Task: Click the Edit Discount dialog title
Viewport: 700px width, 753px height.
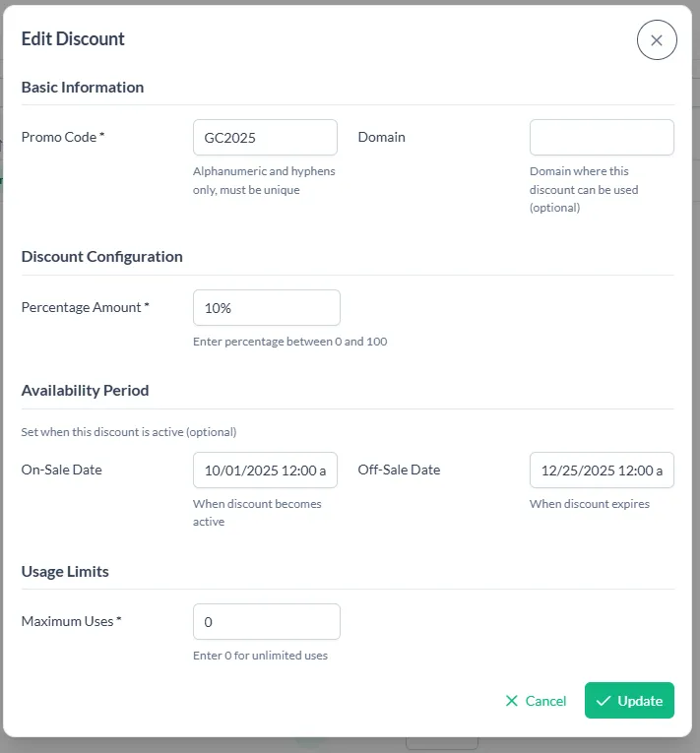Action: 73,39
